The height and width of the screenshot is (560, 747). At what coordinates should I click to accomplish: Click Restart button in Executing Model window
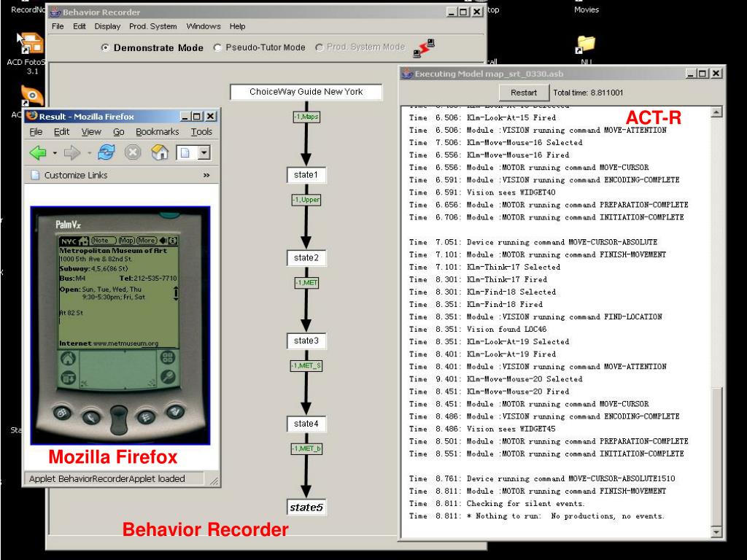coord(524,93)
